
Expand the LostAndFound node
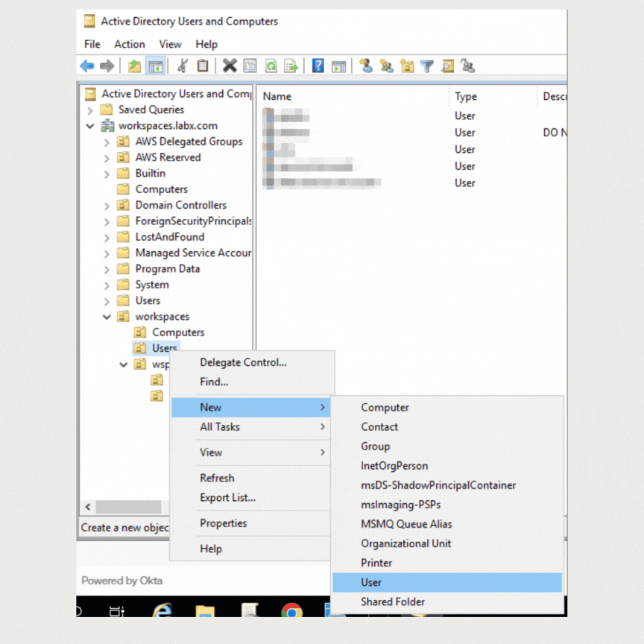pos(107,238)
